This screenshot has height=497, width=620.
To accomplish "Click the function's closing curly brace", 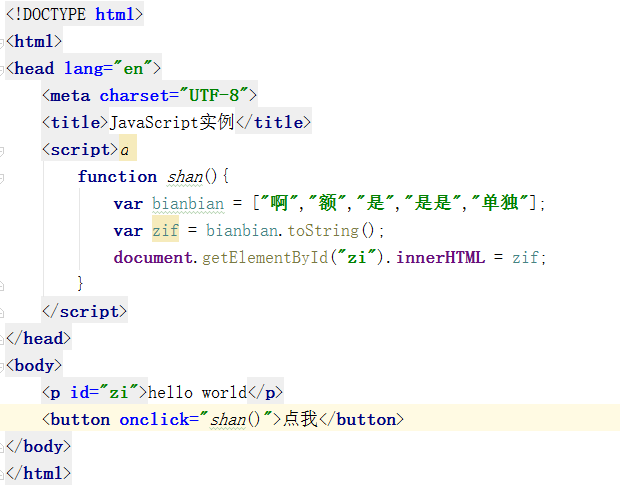I will [80, 283].
